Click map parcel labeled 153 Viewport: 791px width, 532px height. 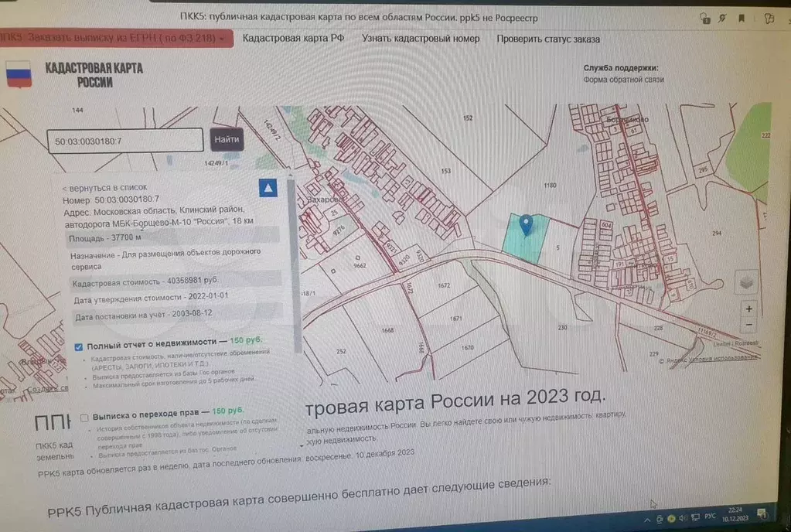pyautogui.click(x=446, y=171)
